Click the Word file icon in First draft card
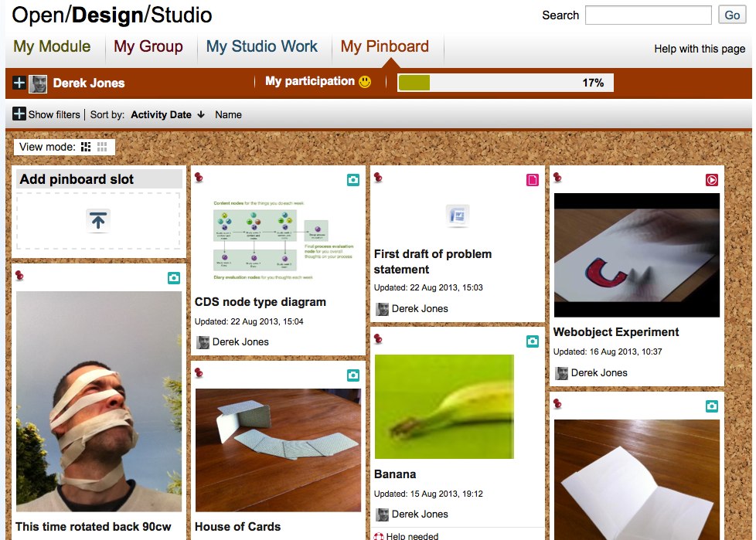This screenshot has width=756, height=540. coord(458,216)
